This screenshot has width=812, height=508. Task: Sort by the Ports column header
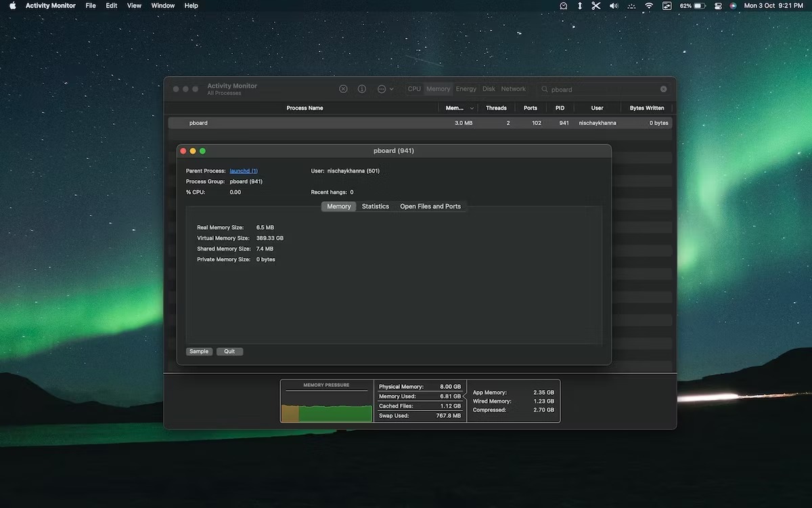[531, 108]
